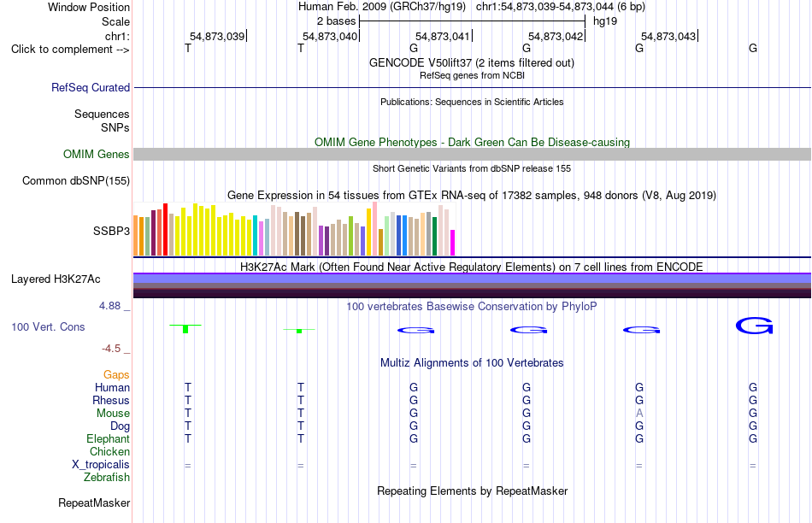Select the Human alignment row label

[112, 387]
